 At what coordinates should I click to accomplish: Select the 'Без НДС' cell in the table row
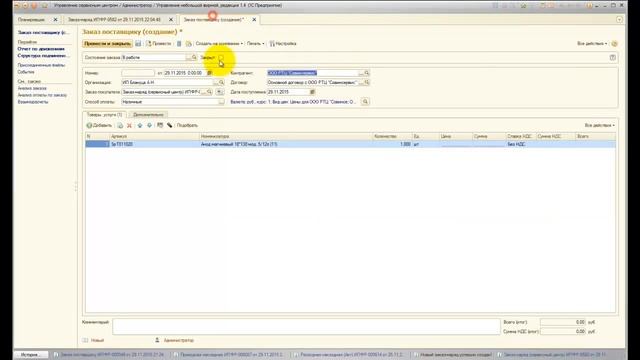pyautogui.click(x=520, y=144)
